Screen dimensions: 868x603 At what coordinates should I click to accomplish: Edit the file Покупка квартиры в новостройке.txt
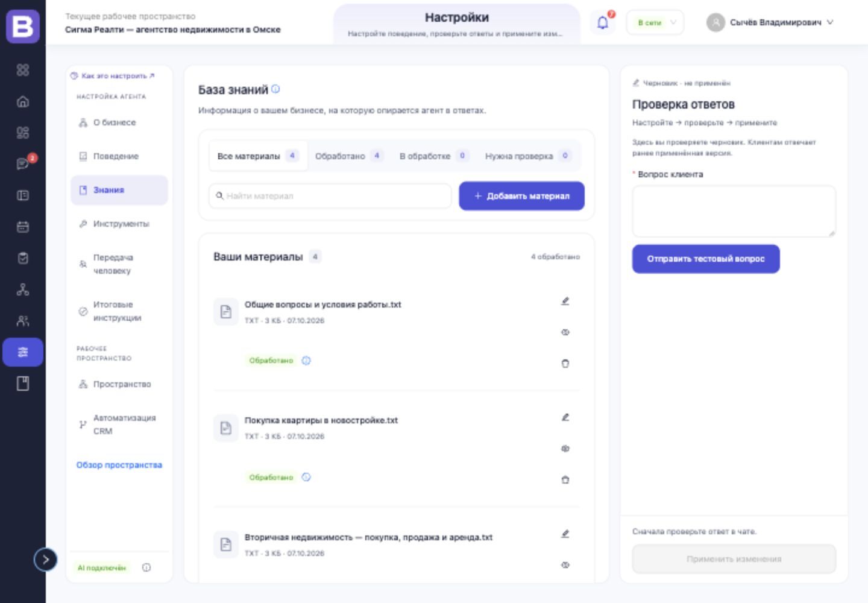pyautogui.click(x=565, y=417)
